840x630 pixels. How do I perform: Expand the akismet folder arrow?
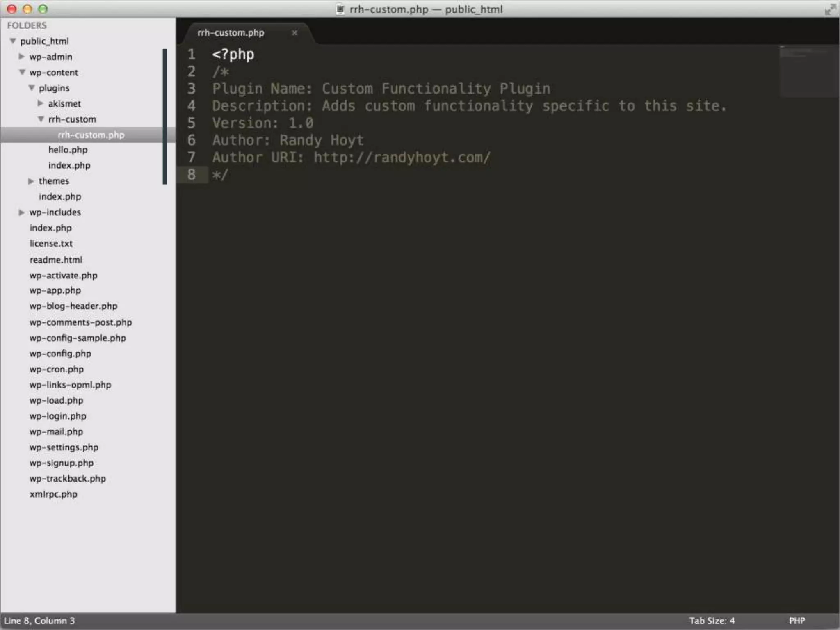point(41,103)
